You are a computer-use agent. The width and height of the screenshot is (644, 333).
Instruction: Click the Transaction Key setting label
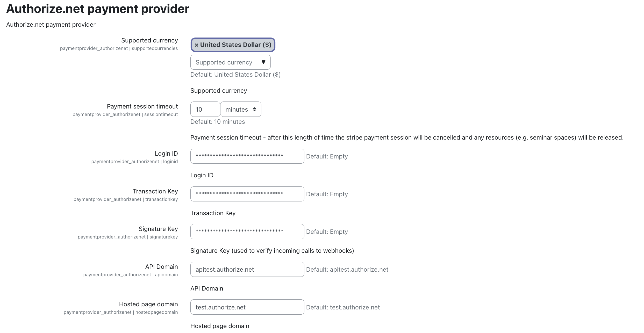[155, 191]
